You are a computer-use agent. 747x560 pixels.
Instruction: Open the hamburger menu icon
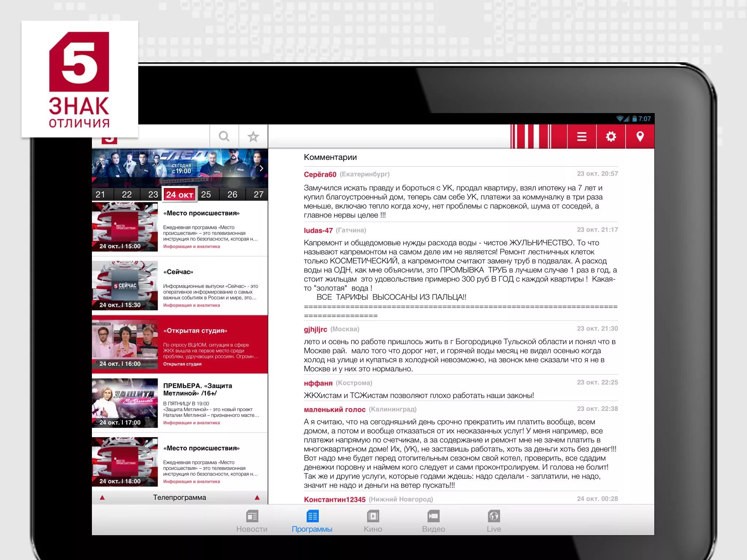coord(582,137)
